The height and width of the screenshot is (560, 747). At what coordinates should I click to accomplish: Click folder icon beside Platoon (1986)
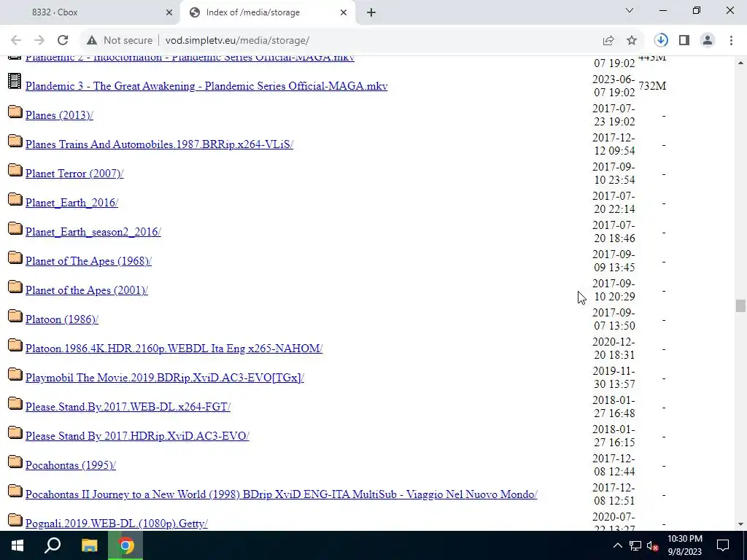click(15, 316)
